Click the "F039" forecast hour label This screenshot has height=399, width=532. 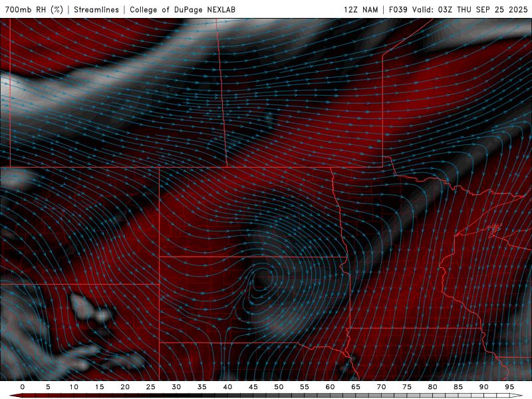398,9
